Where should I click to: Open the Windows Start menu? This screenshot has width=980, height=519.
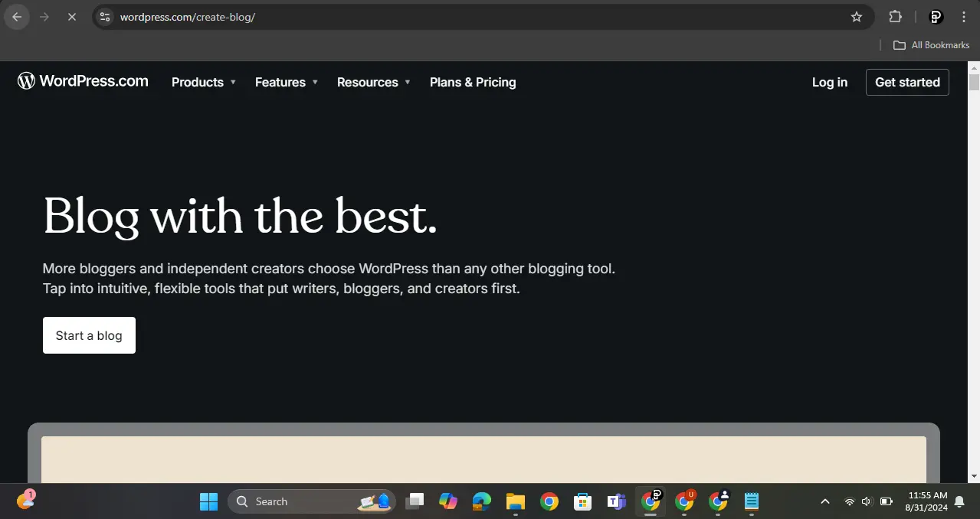[208, 501]
